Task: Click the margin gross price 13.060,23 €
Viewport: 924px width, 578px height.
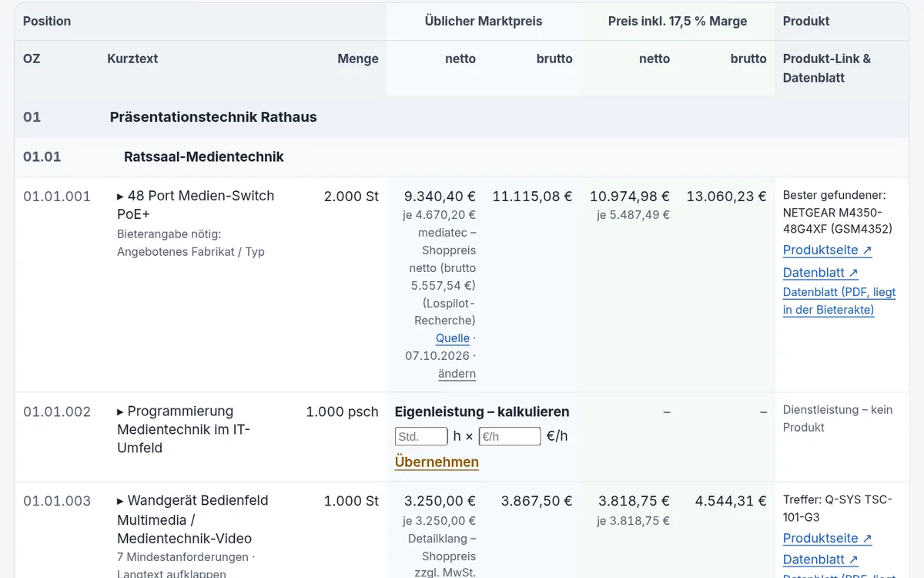Action: click(x=727, y=197)
